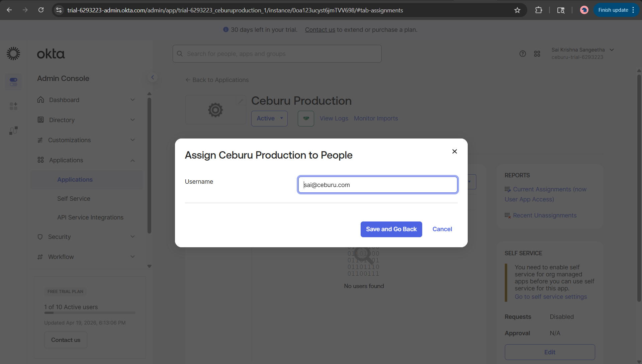642x364 pixels.
Task: Open Self Service menu item
Action: [74, 199]
